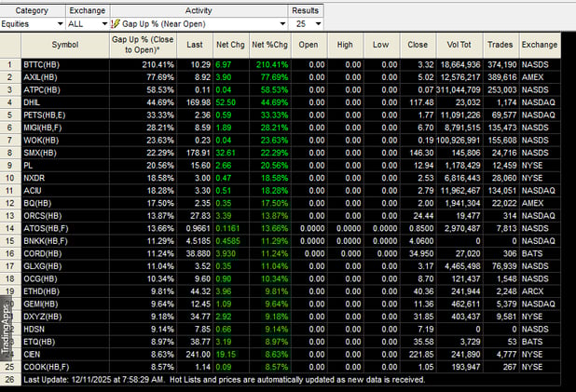Select the BNKK(HB,F) symbol
The image size is (576, 392).
[46, 241]
